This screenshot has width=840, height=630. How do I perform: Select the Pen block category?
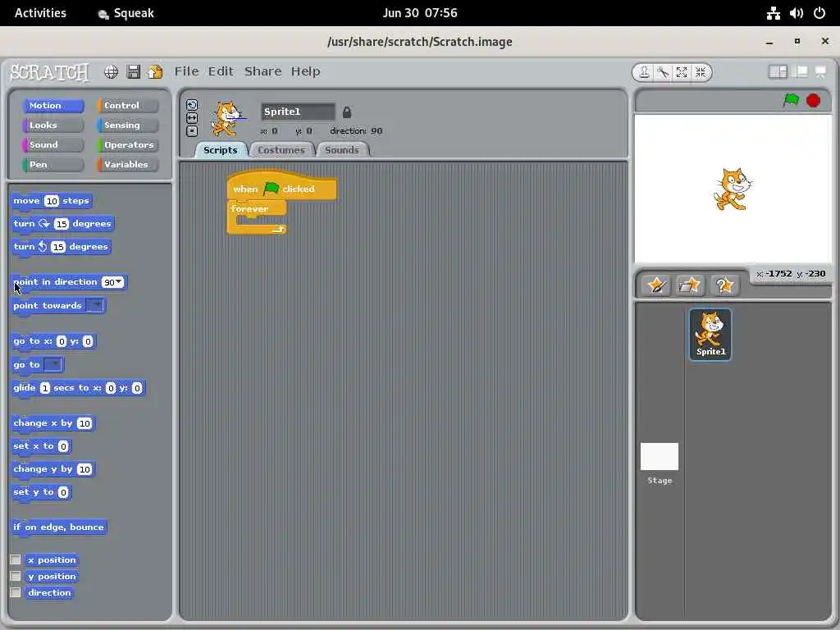53,164
